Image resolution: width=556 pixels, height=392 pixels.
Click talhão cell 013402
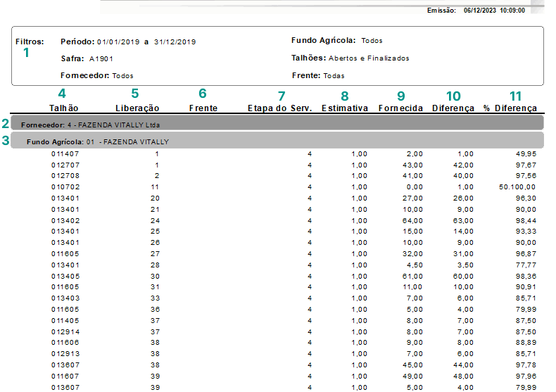(65, 221)
